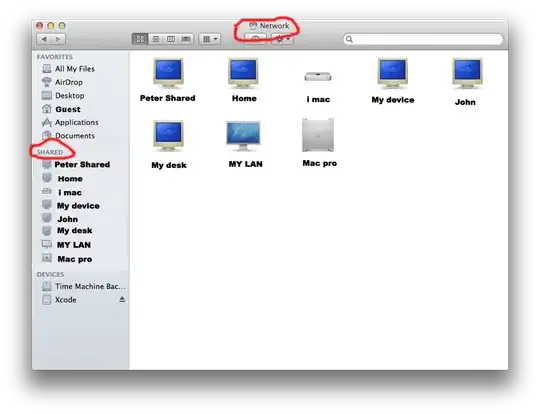Click in the search field
This screenshot has width=540, height=414.
[423, 39]
